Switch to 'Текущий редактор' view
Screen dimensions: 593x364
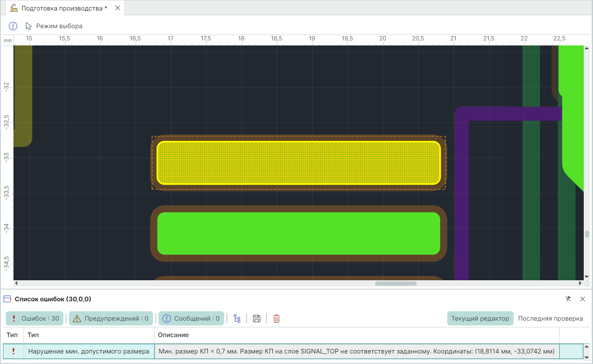(x=480, y=319)
